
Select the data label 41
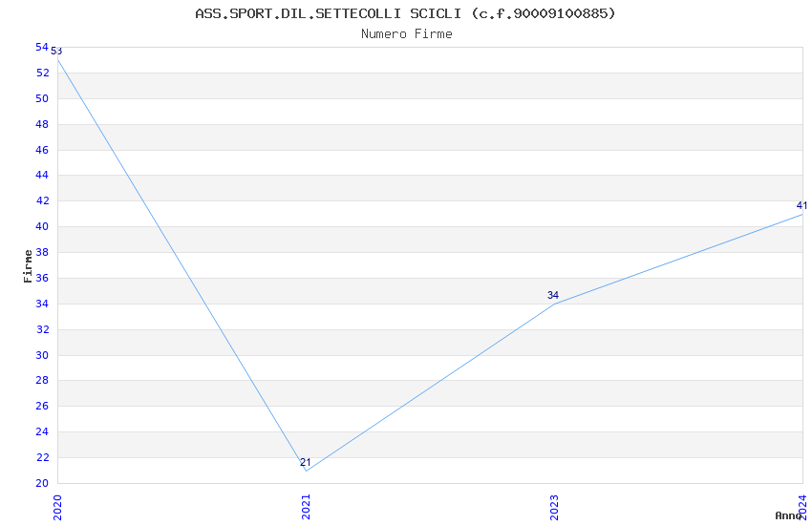tap(801, 205)
